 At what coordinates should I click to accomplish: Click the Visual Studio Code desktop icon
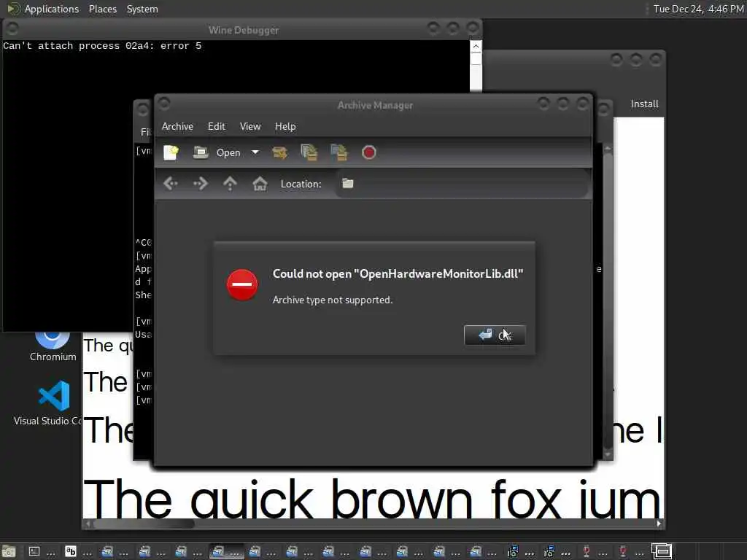pos(47,402)
